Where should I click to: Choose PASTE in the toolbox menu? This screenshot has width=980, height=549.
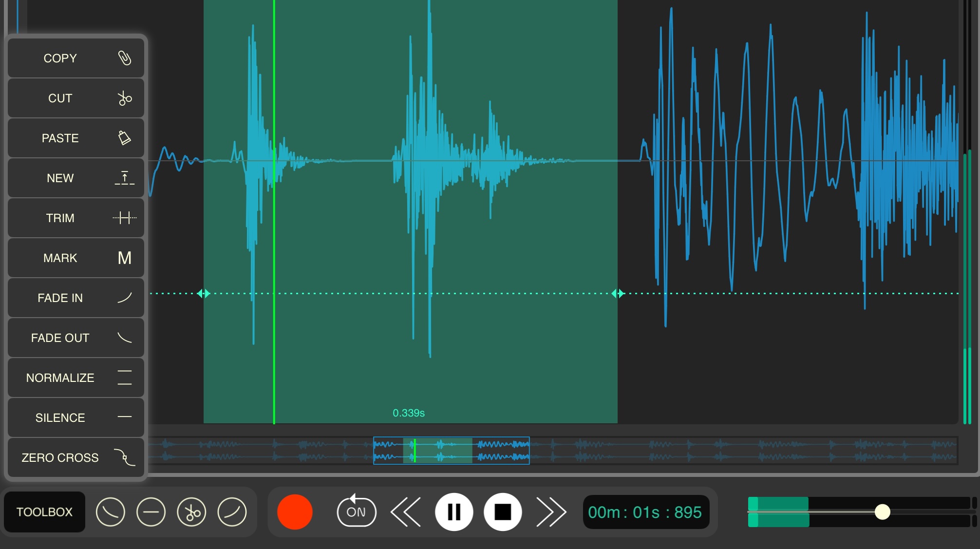pyautogui.click(x=76, y=138)
